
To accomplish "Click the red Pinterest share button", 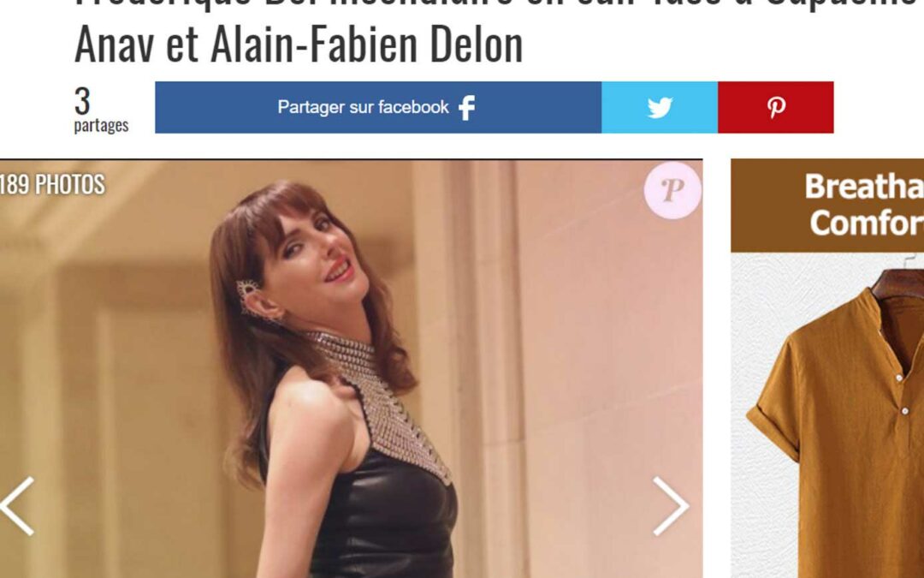I will point(775,107).
